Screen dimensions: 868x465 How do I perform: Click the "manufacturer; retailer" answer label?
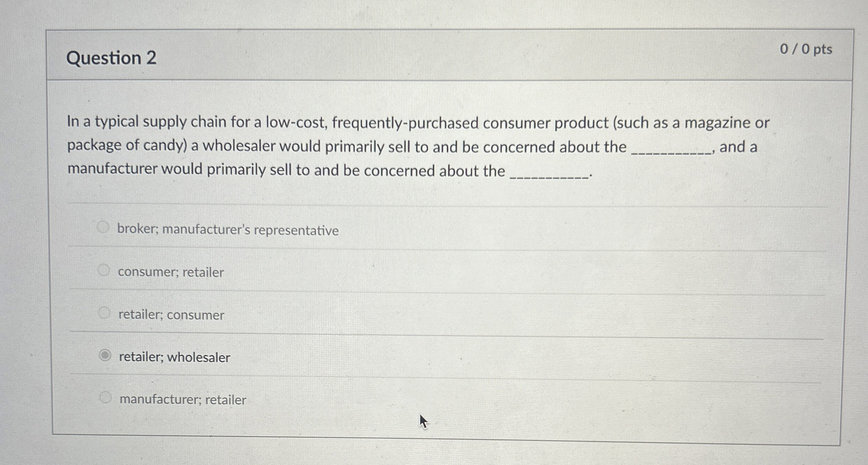point(182,399)
